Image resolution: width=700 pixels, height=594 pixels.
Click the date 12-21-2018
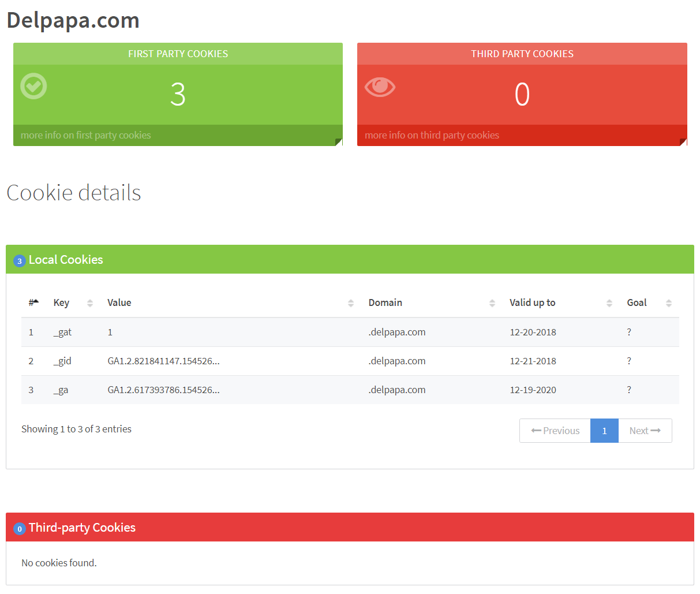533,361
